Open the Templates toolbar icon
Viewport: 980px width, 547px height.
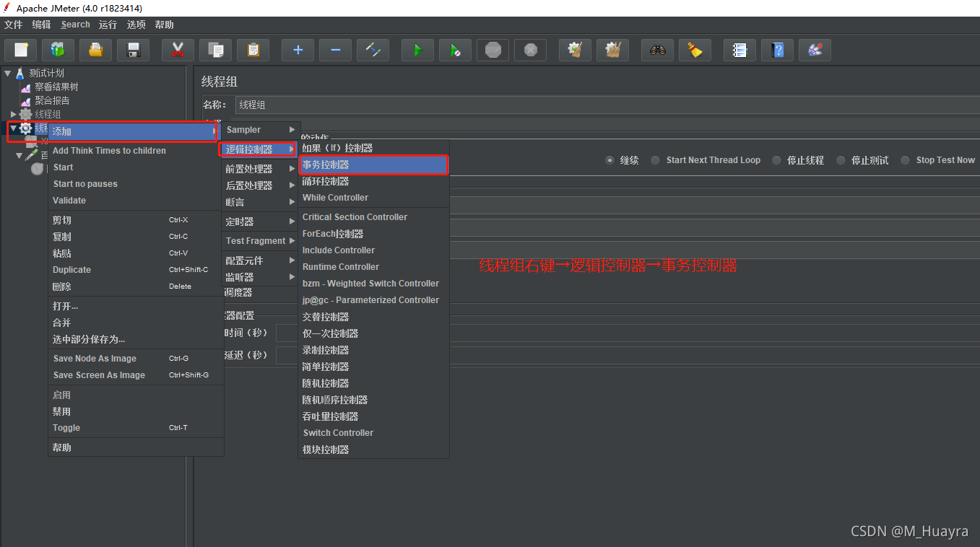[x=58, y=50]
